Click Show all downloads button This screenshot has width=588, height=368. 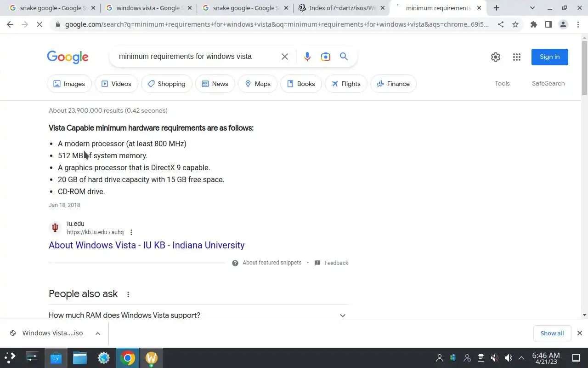(x=552, y=333)
